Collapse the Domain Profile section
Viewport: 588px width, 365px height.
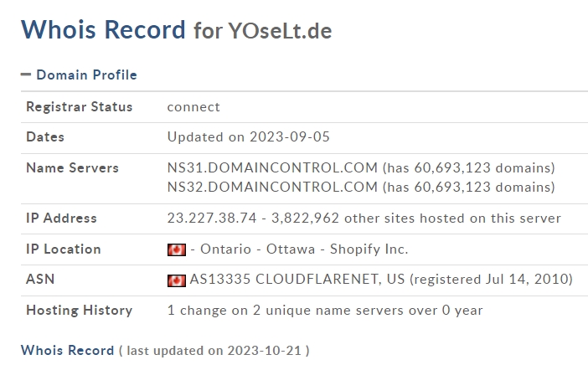[x=26, y=75]
